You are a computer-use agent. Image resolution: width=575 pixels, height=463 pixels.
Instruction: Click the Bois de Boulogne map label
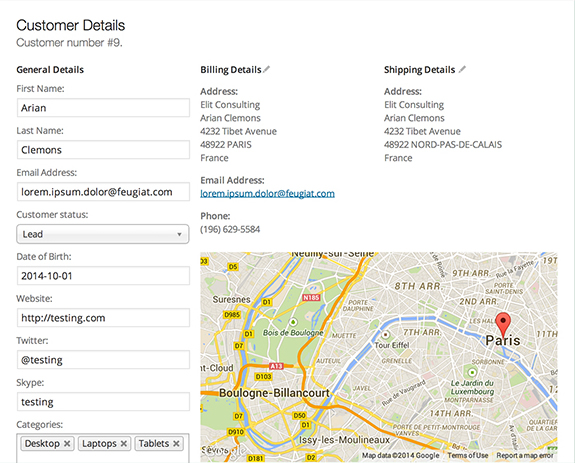[293, 332]
